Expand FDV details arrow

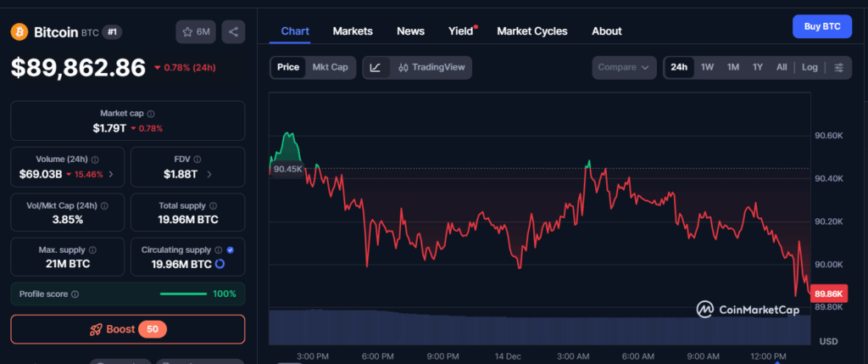tap(209, 174)
